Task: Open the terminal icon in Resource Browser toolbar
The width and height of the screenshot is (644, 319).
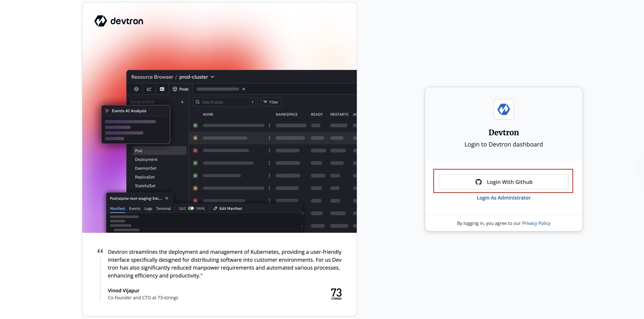Action: [162, 89]
